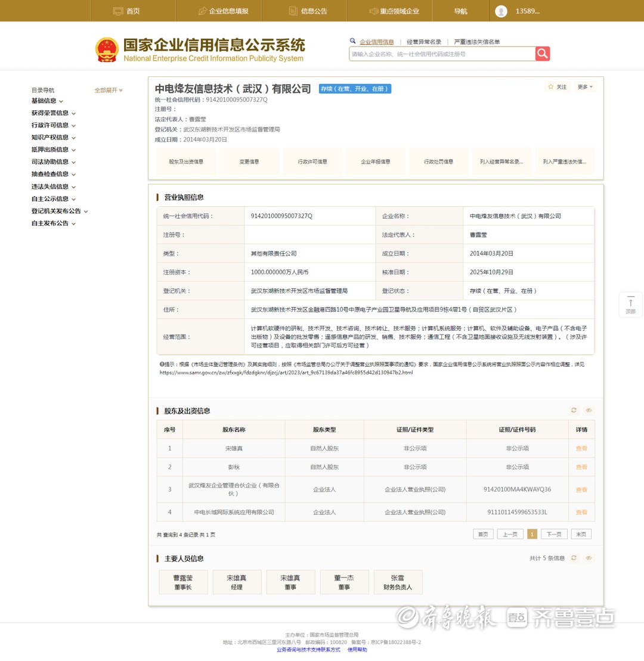Open the 变更信息 shortcut tab
This screenshot has height=661, width=644.
click(x=249, y=162)
